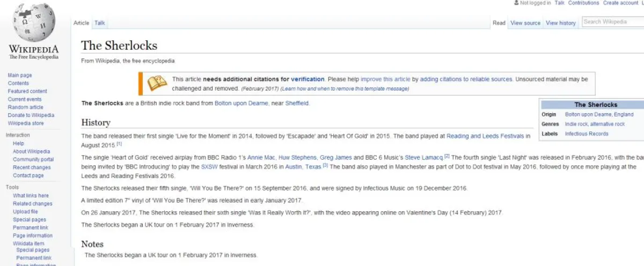Open the Main page sidebar link
This screenshot has height=266, width=644.
pos(20,76)
